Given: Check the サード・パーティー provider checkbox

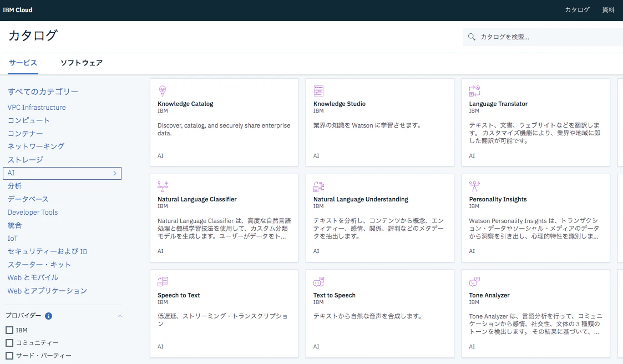Looking at the screenshot, I should (9, 356).
